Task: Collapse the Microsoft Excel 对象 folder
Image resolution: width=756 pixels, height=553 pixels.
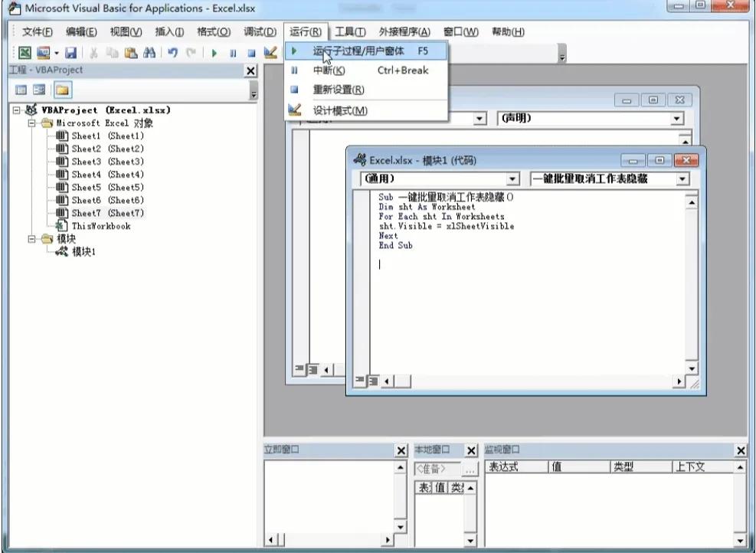Action: click(32, 123)
